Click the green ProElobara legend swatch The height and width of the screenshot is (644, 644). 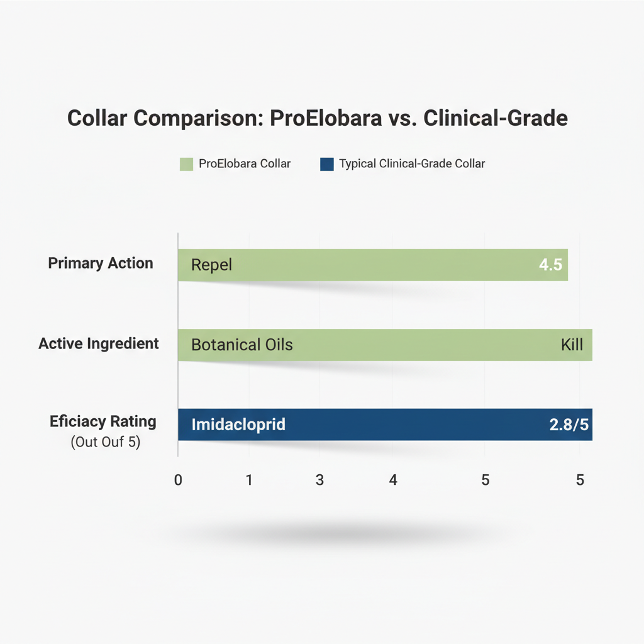186,164
